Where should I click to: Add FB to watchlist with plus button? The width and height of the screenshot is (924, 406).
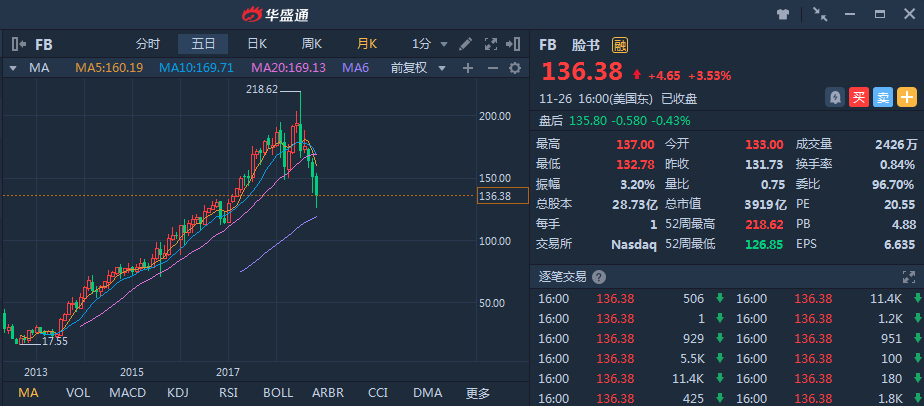(907, 97)
